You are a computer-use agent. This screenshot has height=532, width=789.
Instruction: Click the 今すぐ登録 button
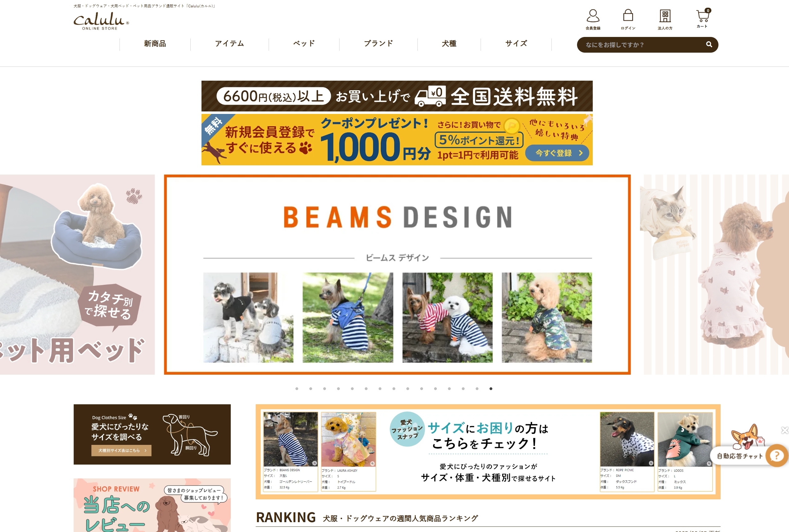click(557, 153)
